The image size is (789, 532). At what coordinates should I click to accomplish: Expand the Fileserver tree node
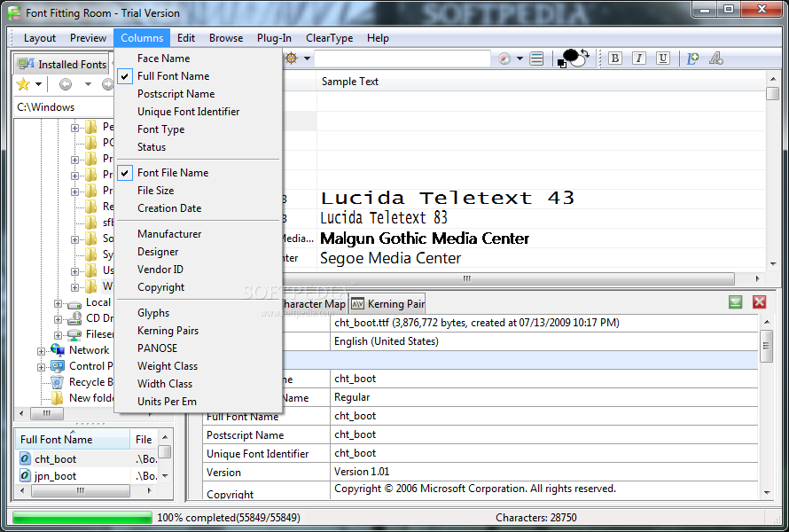(x=58, y=335)
